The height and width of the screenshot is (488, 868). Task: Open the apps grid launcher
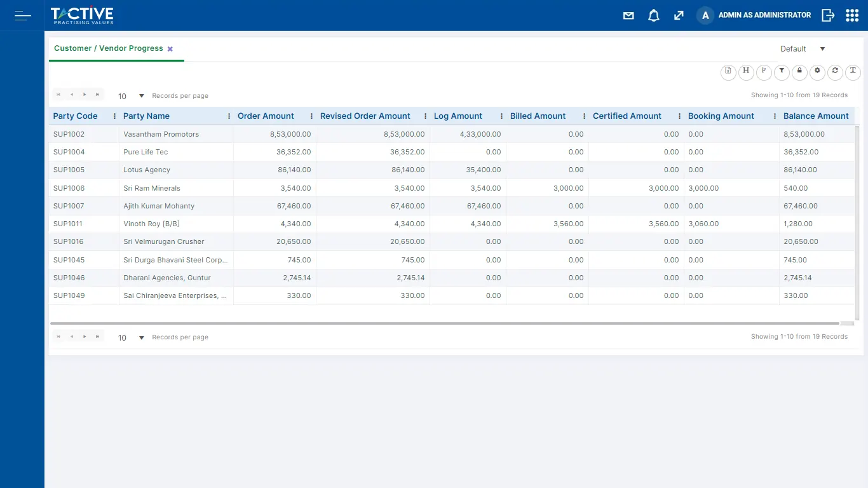852,15
